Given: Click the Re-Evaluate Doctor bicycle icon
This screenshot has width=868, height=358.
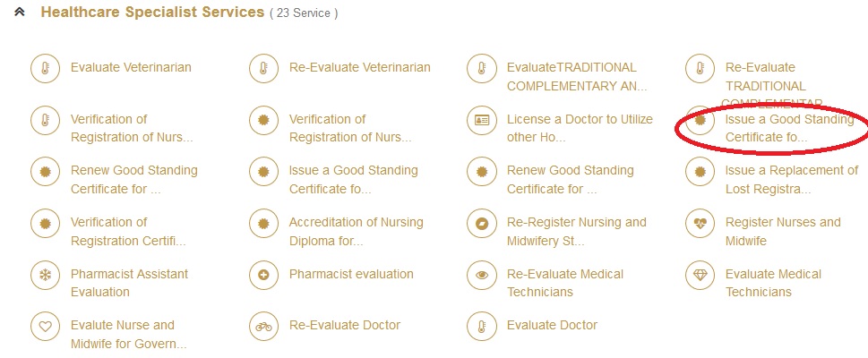Looking at the screenshot, I should [262, 326].
